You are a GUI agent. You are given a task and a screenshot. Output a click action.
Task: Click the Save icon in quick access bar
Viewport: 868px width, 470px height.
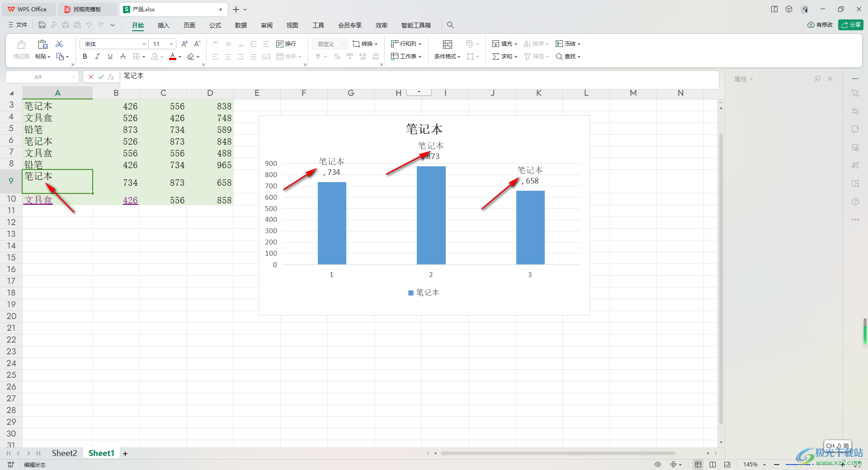[42, 25]
